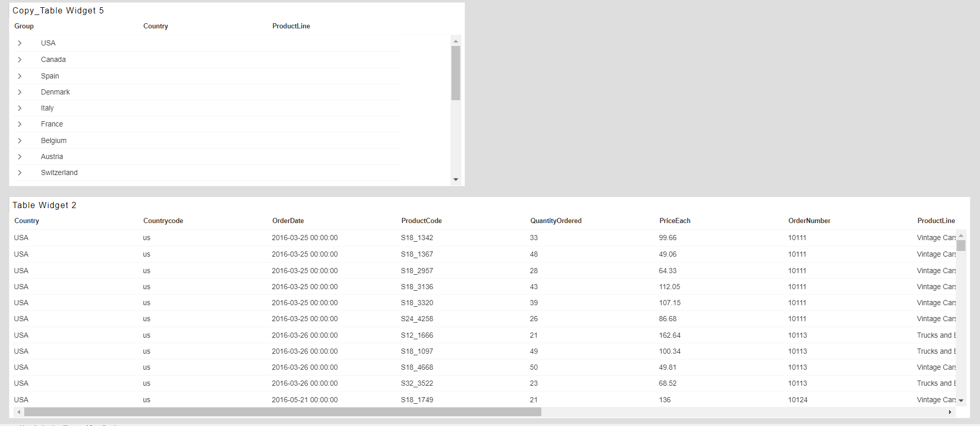Click ProductLine header in top table
Viewport: 980px width, 426px height.
click(291, 26)
